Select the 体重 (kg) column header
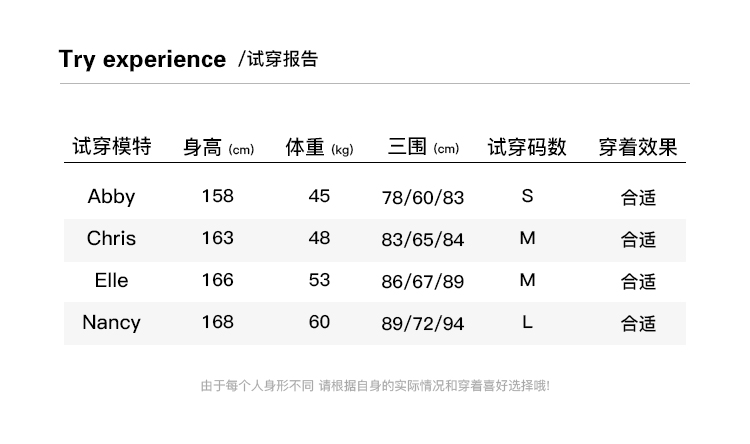 point(319,148)
